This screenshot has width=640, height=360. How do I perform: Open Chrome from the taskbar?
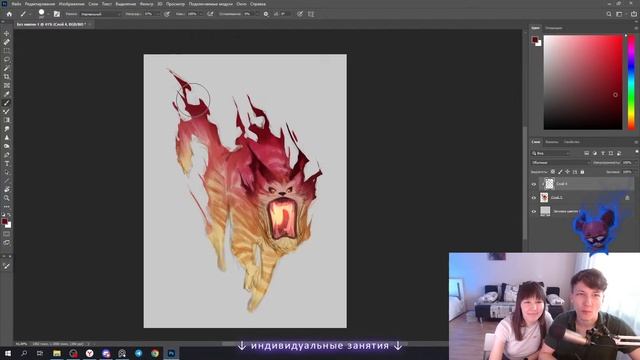tap(155, 353)
